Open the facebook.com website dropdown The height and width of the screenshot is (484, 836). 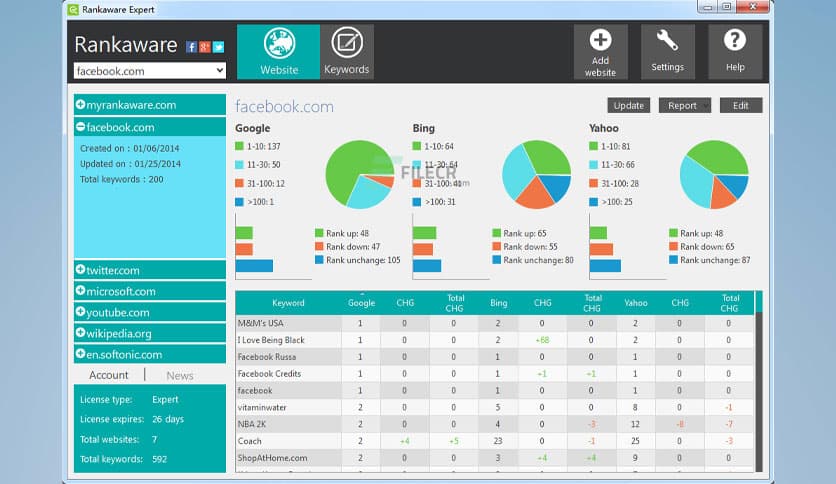[150, 71]
